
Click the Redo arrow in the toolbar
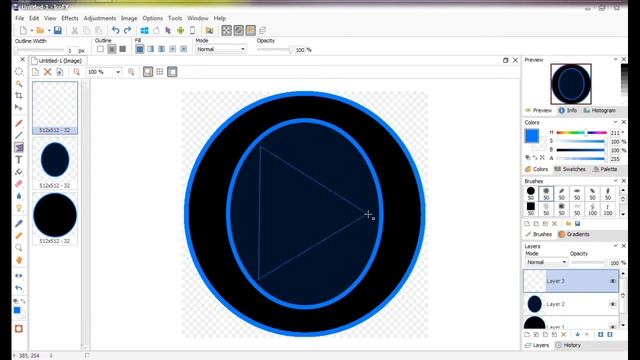tap(127, 30)
